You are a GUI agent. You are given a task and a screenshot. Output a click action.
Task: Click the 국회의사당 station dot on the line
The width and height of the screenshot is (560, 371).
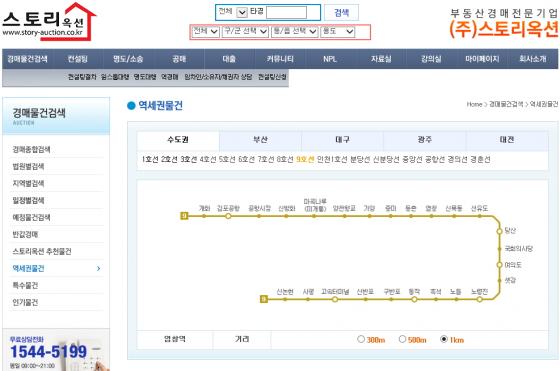[500, 249]
